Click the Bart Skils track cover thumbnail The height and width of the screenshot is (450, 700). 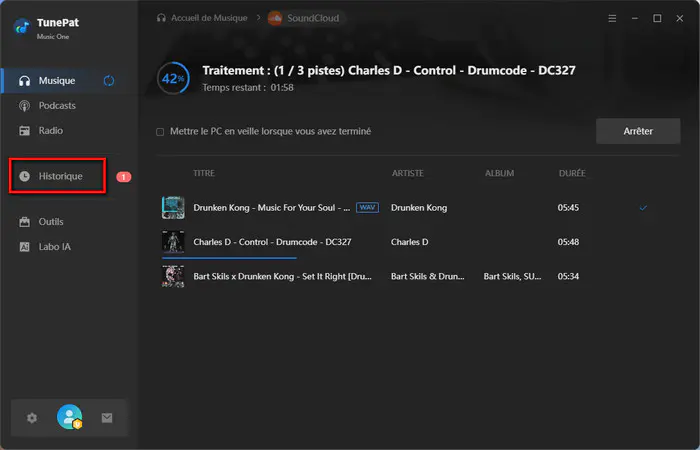pyautogui.click(x=173, y=276)
